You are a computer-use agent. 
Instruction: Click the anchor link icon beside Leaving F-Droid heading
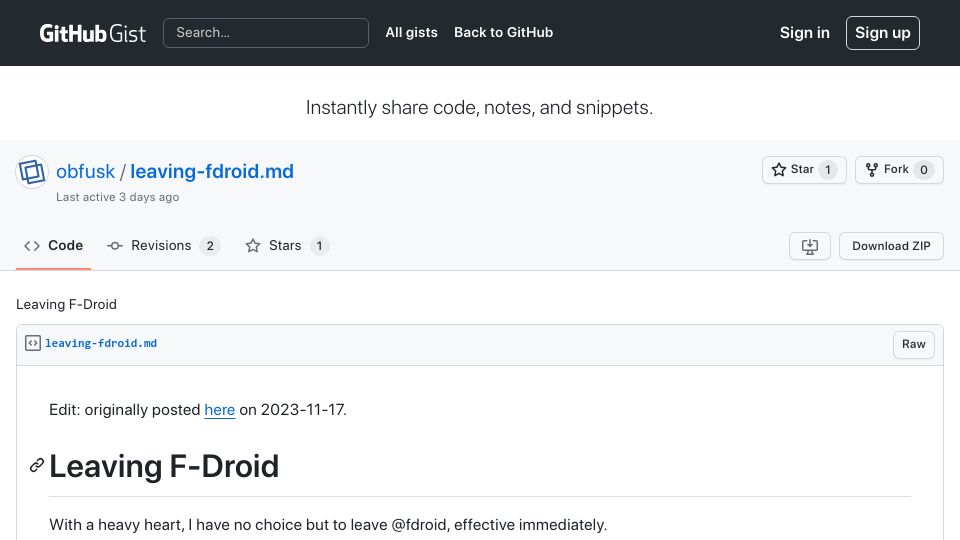(x=37, y=465)
